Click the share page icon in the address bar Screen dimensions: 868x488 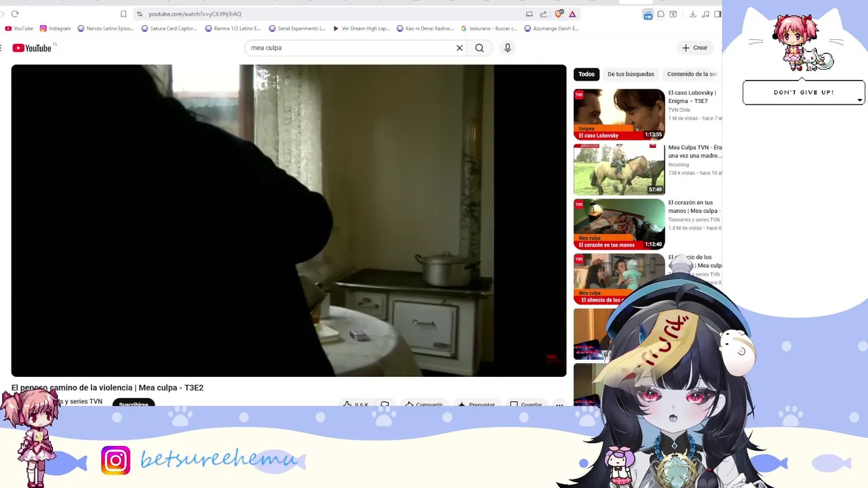click(x=543, y=14)
